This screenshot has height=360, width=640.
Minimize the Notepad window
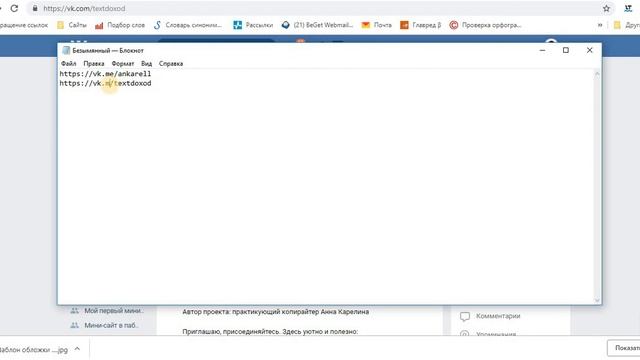point(542,50)
